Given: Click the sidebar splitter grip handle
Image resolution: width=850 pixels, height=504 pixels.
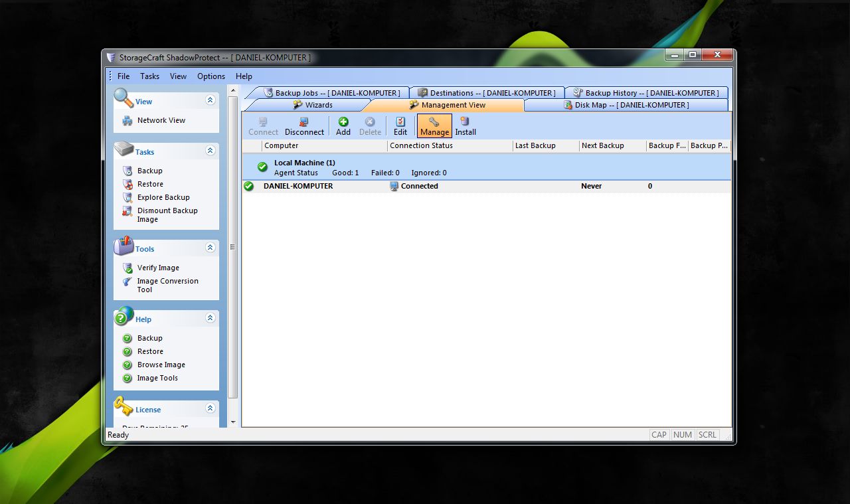Looking at the screenshot, I should click(232, 247).
